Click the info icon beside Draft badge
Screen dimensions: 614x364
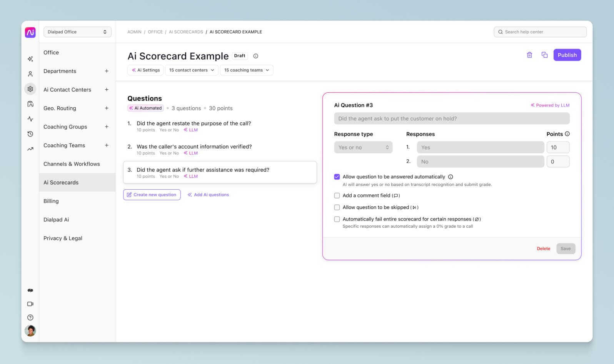(255, 56)
